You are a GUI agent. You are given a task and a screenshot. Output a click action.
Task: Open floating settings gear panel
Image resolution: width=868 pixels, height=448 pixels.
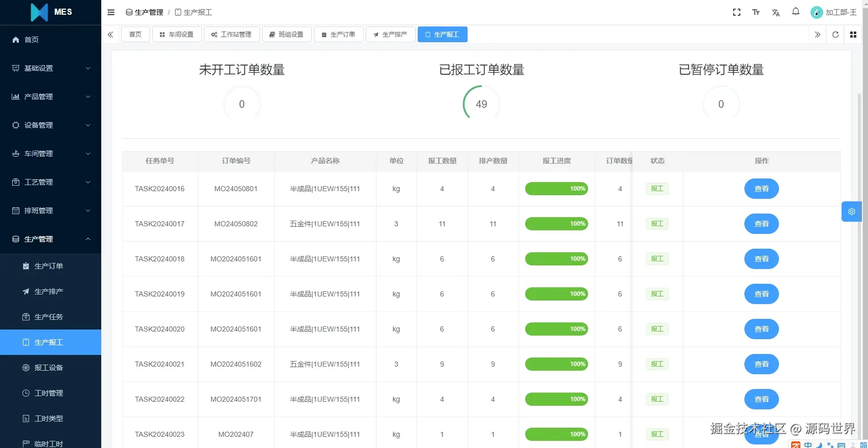coord(852,212)
